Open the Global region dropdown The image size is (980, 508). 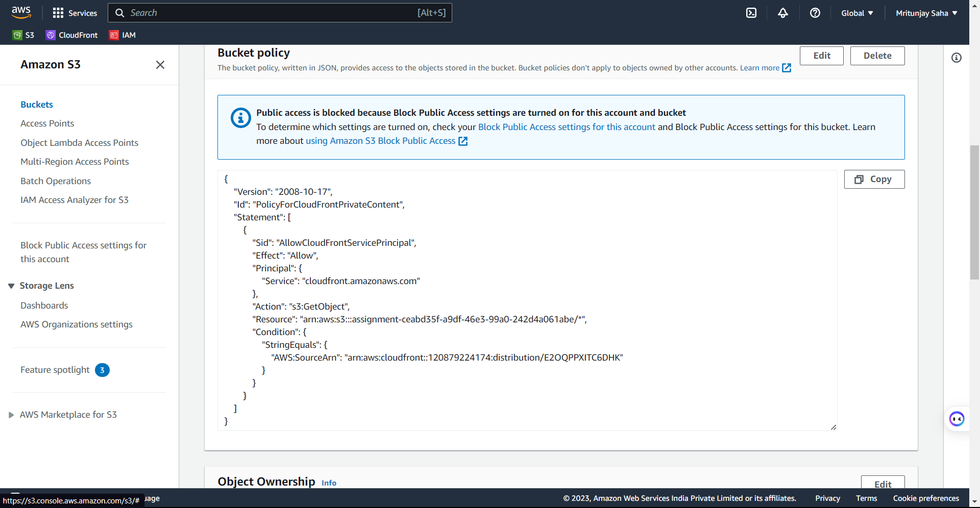pos(857,13)
